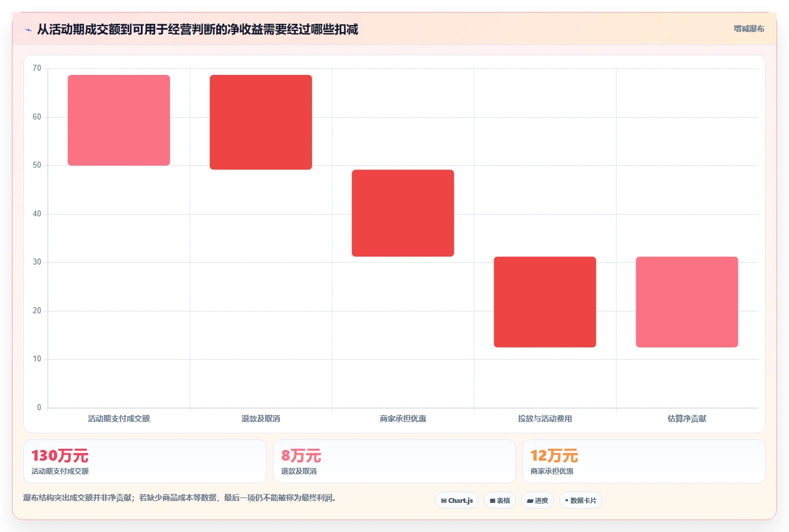Click x-axis label 商家承担优惠
789x532 pixels.
point(403,418)
